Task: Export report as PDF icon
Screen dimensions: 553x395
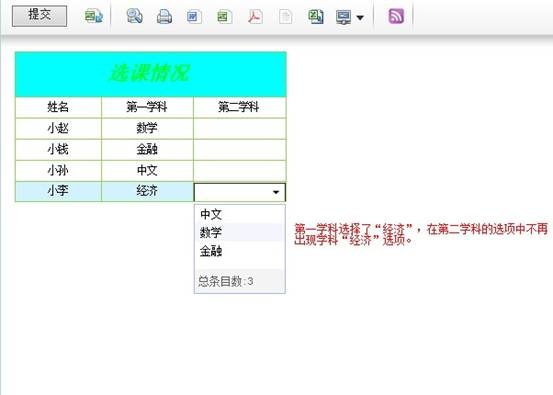Action: click(255, 17)
